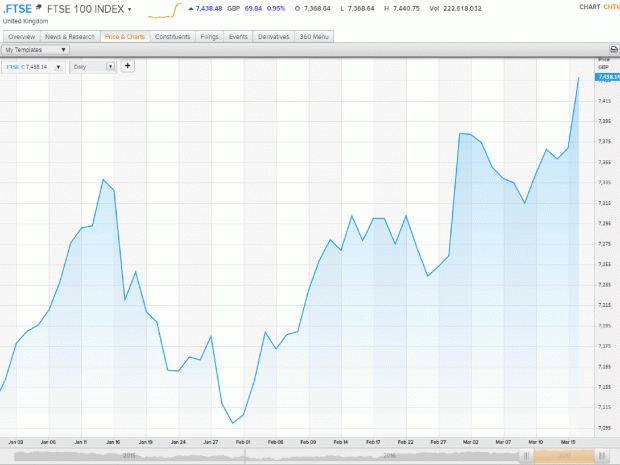The image size is (620, 465).
Task: Expand the My Templates dropdown
Action: click(x=36, y=50)
